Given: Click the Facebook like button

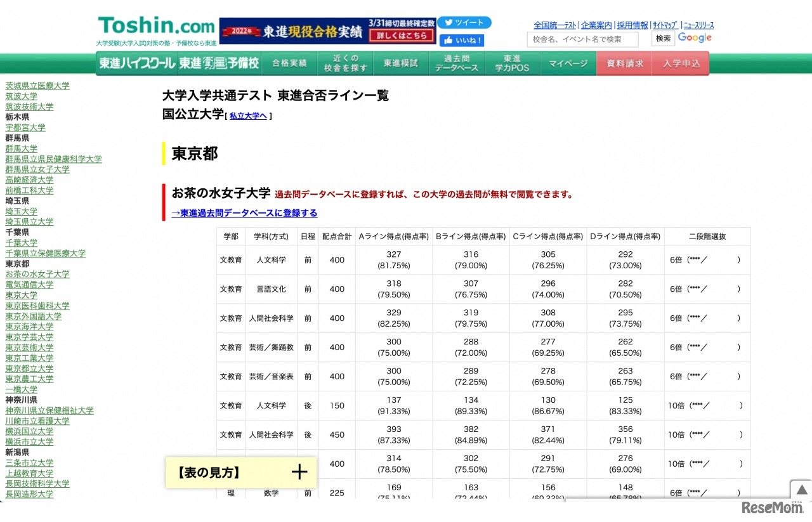Looking at the screenshot, I should pyautogui.click(x=462, y=41).
